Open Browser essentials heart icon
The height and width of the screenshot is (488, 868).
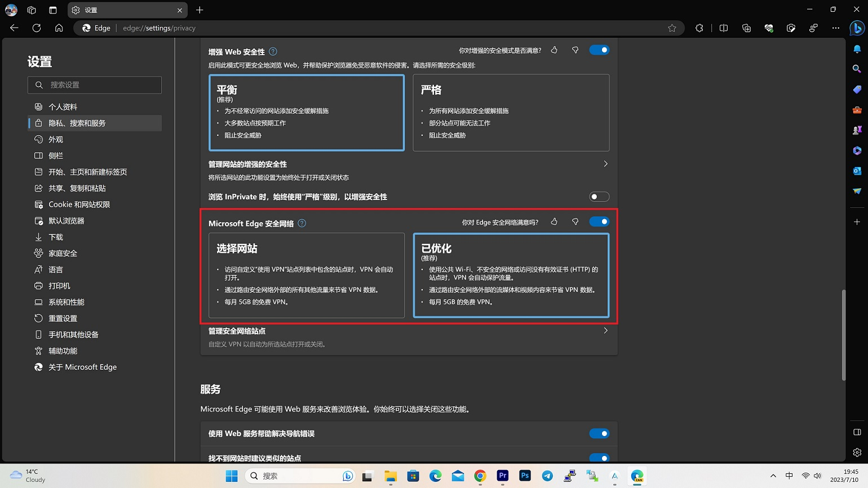pos(769,28)
